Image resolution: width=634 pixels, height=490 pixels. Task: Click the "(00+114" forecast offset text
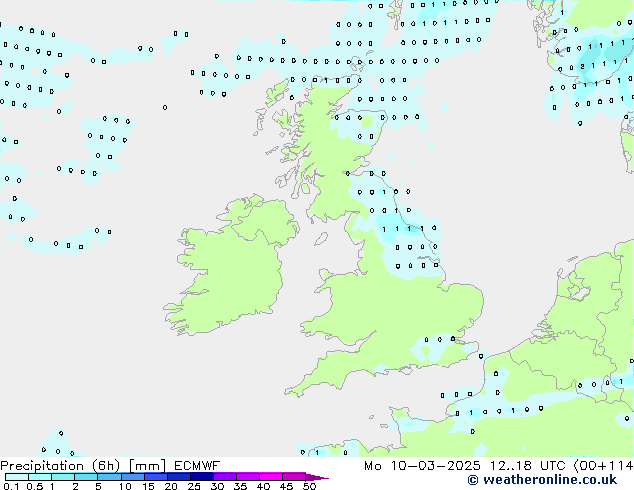pyautogui.click(x=603, y=466)
